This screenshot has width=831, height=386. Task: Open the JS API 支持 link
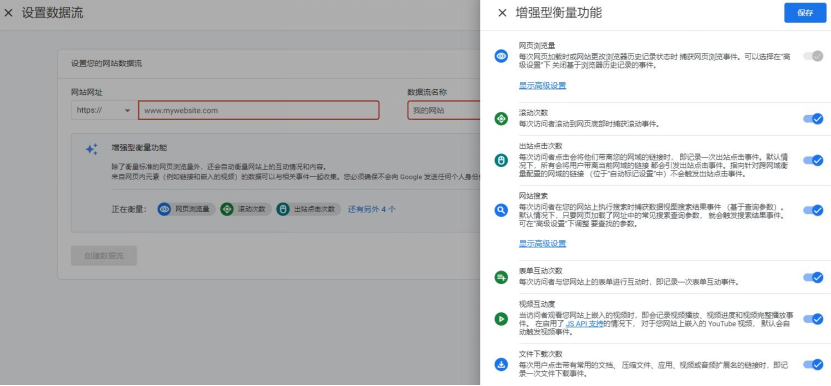click(x=585, y=323)
